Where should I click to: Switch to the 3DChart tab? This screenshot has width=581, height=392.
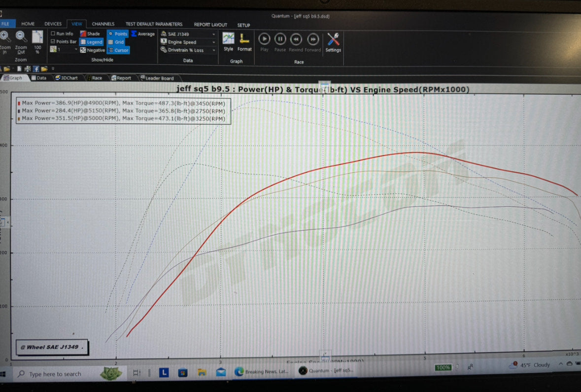pos(66,77)
